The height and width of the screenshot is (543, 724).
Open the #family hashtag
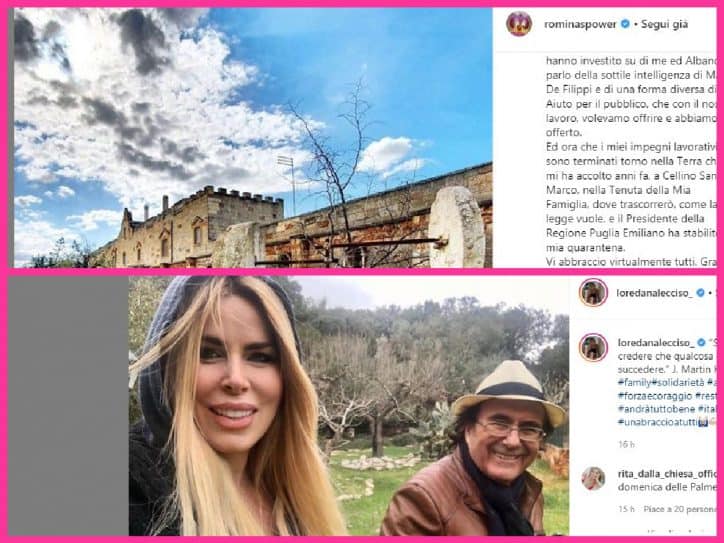634,382
